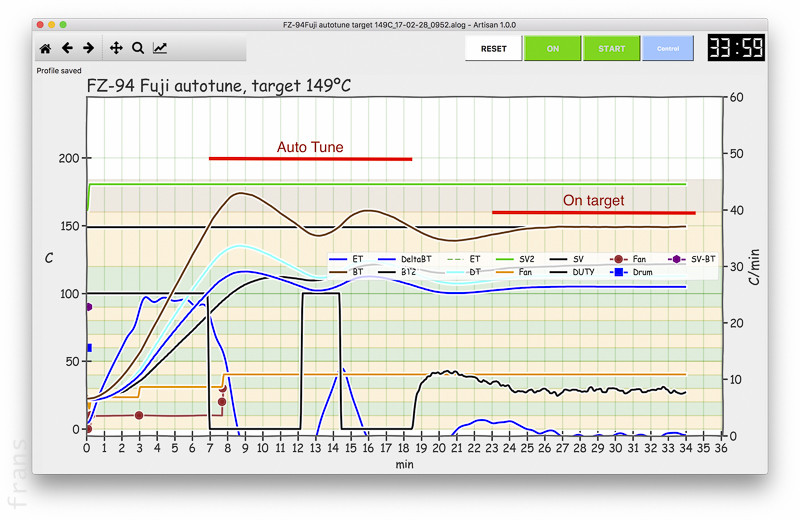Select the Pan axes cross-arrow tool

tap(116, 48)
